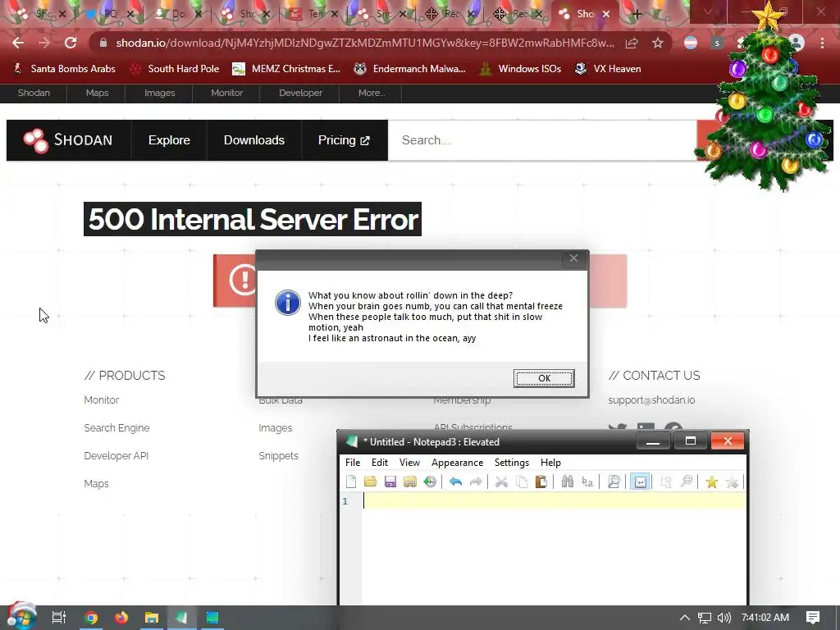Click the Undo arrow in Notepad3 toolbar

(x=455, y=482)
